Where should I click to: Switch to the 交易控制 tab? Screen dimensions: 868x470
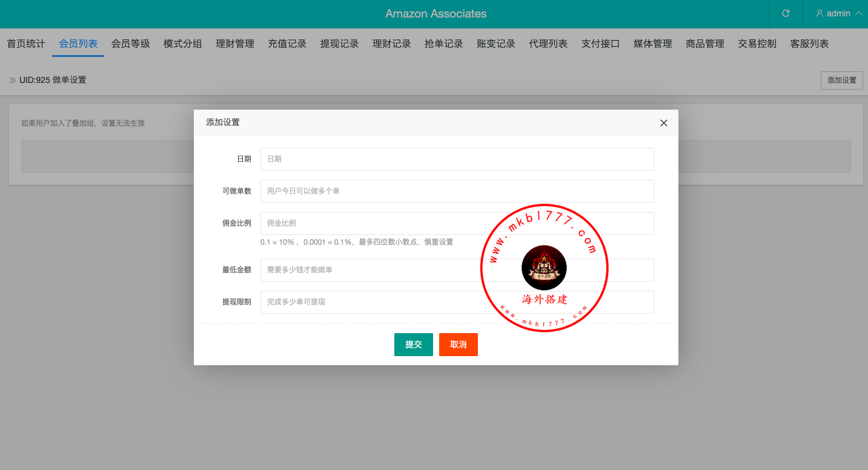pyautogui.click(x=757, y=44)
